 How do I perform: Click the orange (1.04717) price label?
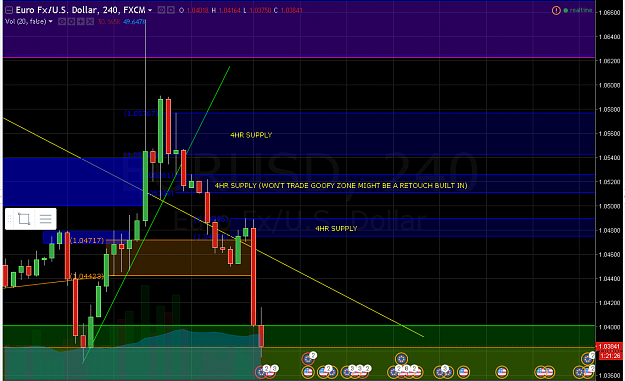pyautogui.click(x=87, y=241)
